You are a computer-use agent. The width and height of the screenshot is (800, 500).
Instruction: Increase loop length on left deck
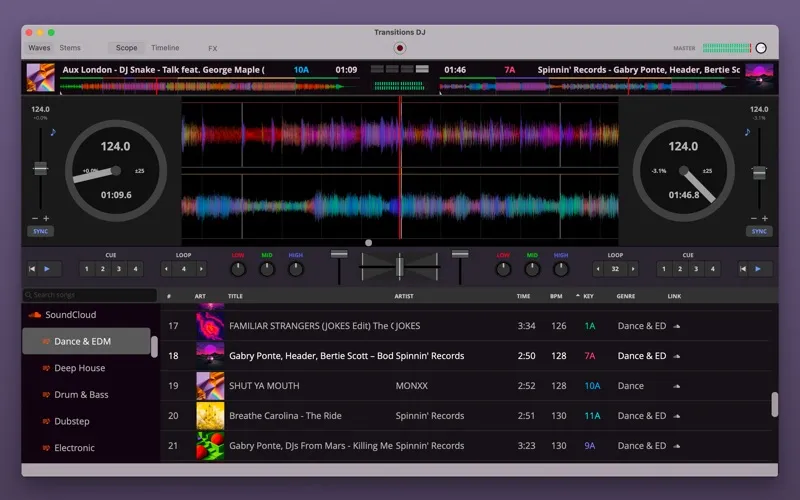pyautogui.click(x=202, y=269)
